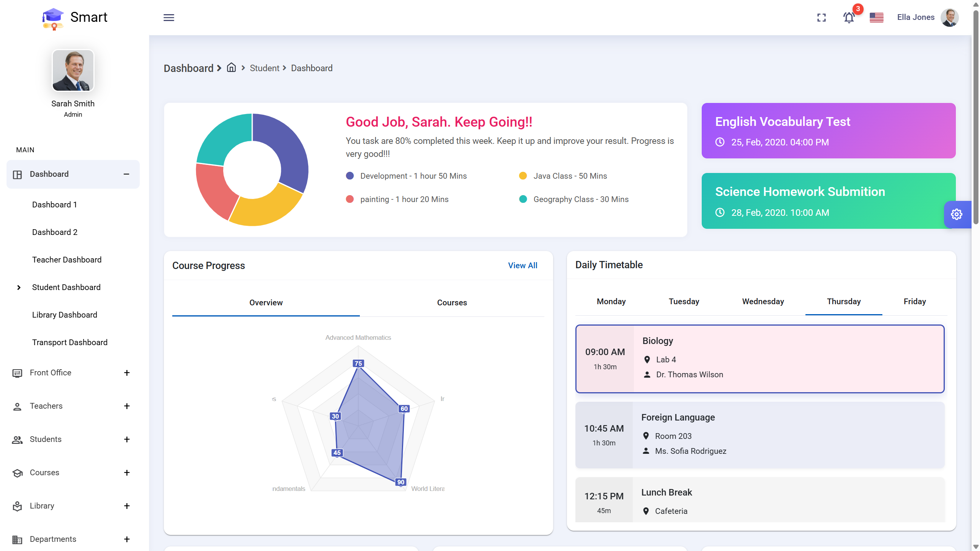Expand the Courses sidebar menu
The height and width of the screenshot is (551, 980).
point(127,473)
